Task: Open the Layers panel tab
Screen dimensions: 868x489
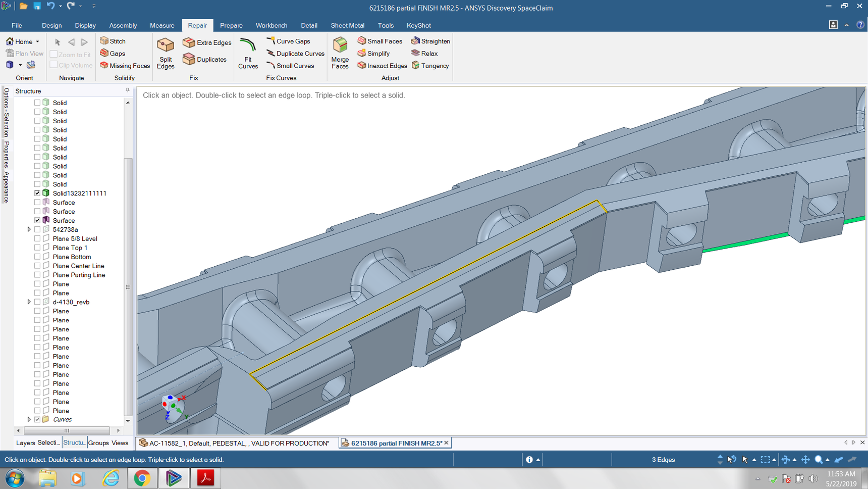Action: 25,443
